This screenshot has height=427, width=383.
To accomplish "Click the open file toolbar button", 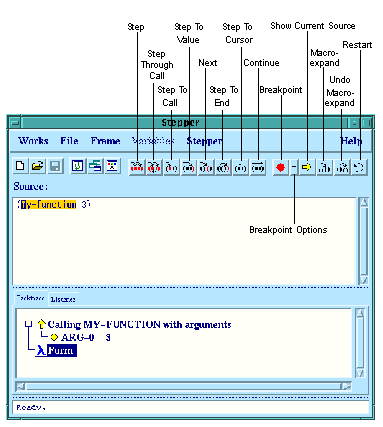I will point(38,166).
